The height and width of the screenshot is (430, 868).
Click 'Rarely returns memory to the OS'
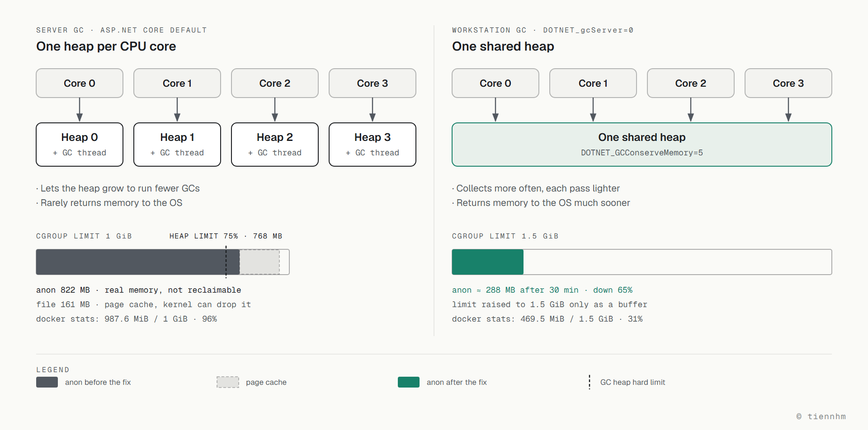tap(109, 203)
